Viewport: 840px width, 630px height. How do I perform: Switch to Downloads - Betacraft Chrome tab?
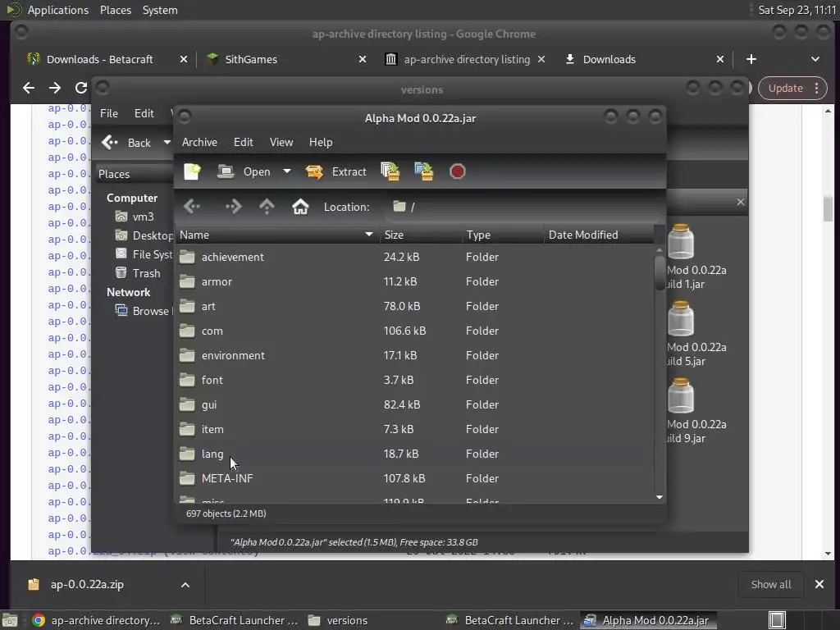tap(99, 59)
